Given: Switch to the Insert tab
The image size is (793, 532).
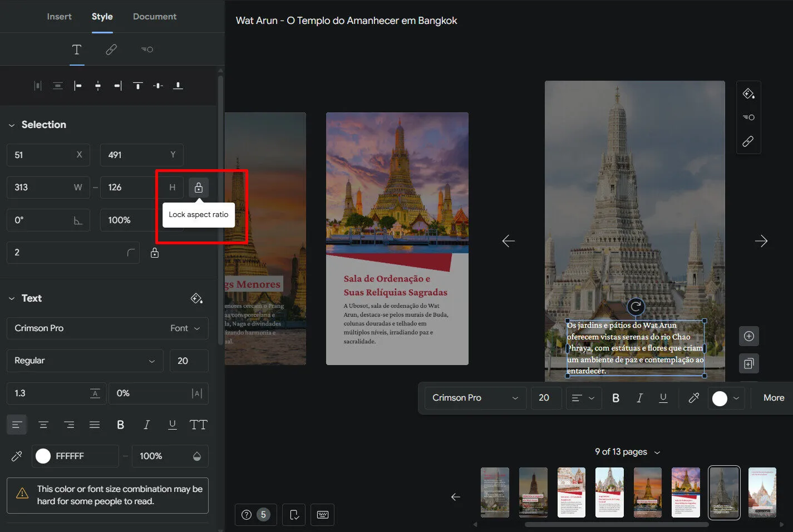Looking at the screenshot, I should pyautogui.click(x=59, y=17).
